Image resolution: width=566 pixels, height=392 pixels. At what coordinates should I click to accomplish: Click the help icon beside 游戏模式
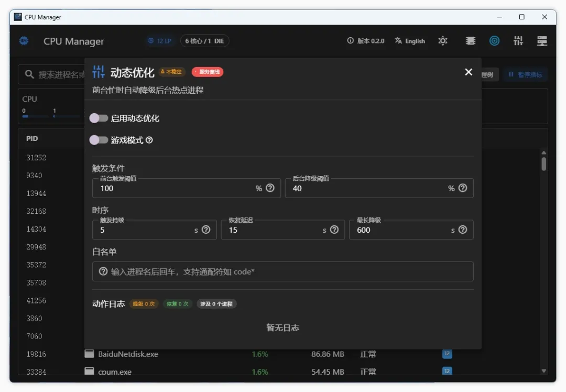(x=149, y=140)
